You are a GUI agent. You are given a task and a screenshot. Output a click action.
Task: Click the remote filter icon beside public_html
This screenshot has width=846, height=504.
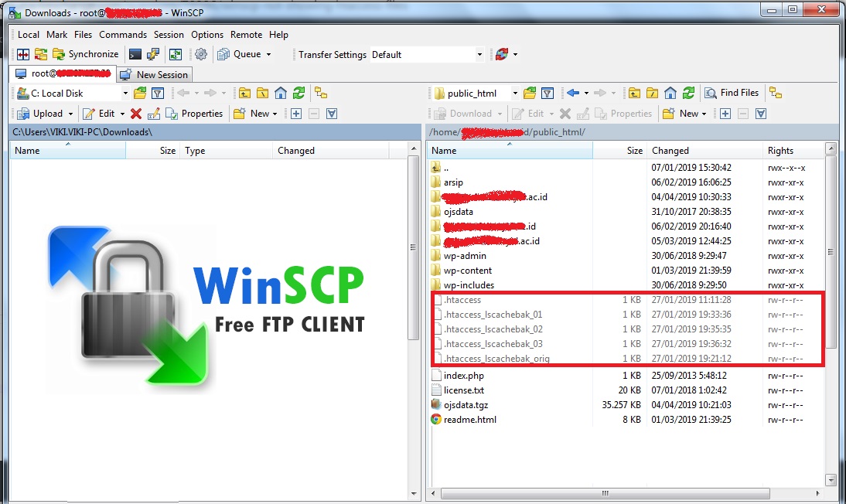click(547, 93)
